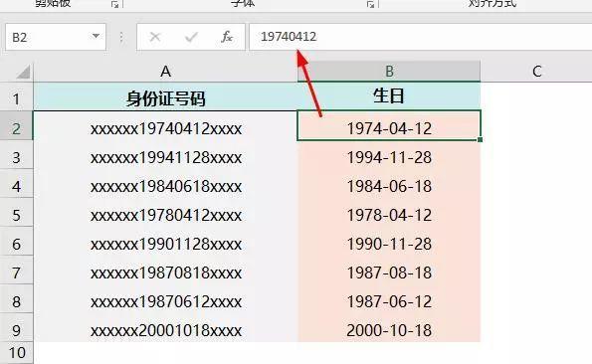Click cell with 1974-04-12
The image size is (592, 364).
tap(389, 125)
